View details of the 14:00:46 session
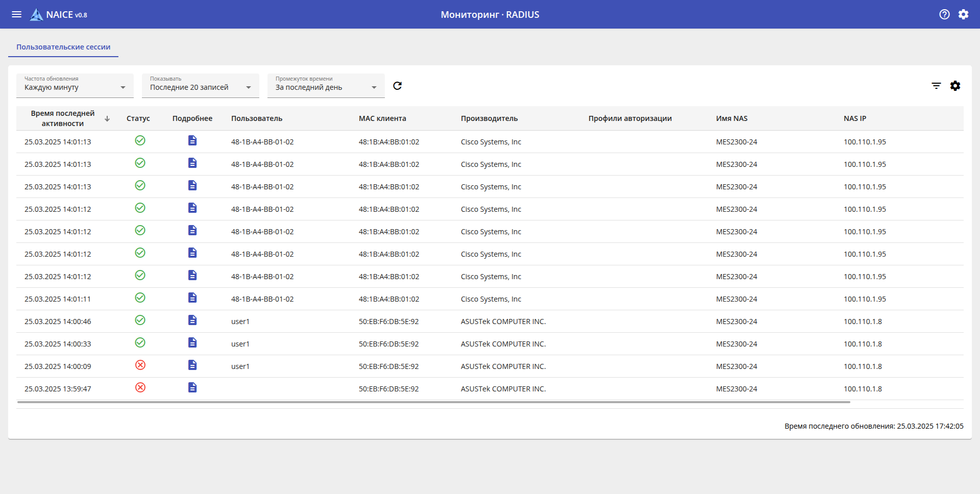Viewport: 980px width, 494px height. pyautogui.click(x=192, y=320)
